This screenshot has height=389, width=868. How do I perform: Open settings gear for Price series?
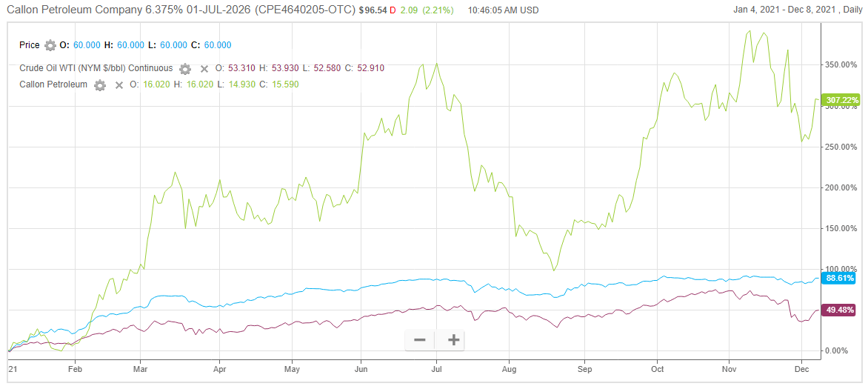pos(50,45)
